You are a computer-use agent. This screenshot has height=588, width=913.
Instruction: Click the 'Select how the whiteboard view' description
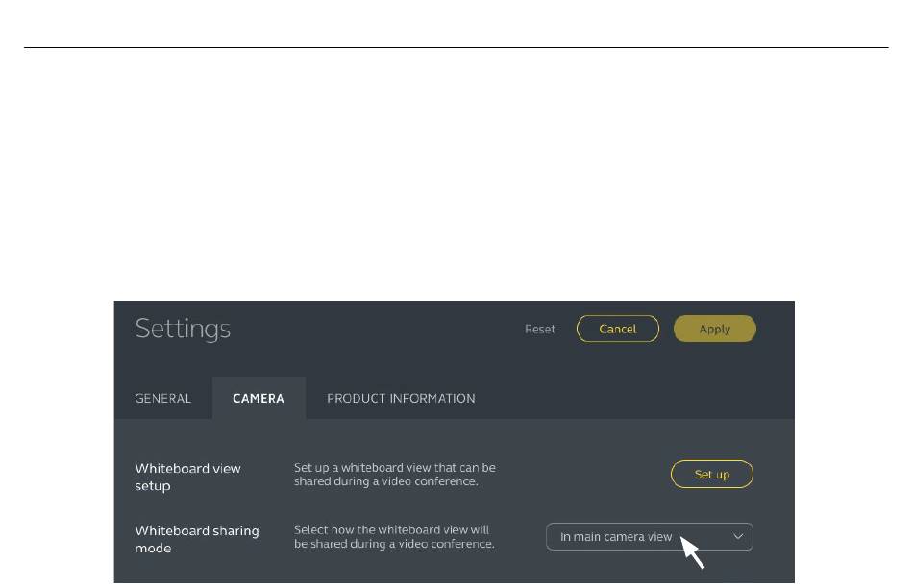[x=394, y=537]
